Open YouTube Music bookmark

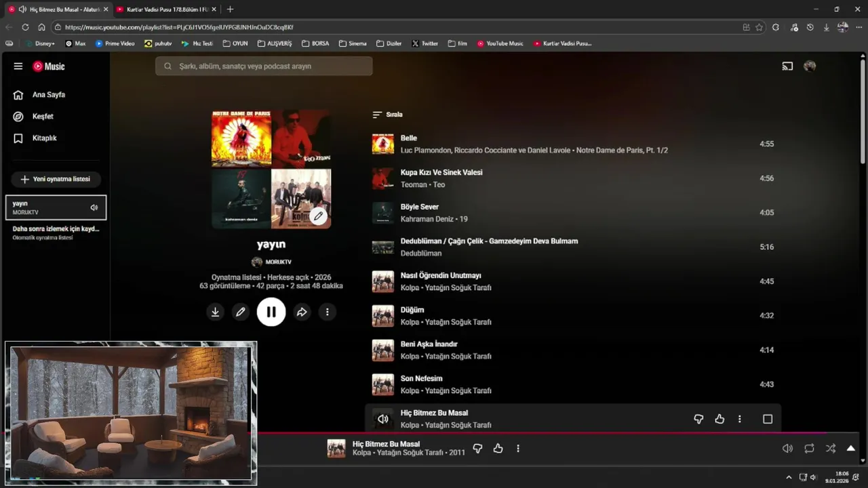(x=500, y=43)
